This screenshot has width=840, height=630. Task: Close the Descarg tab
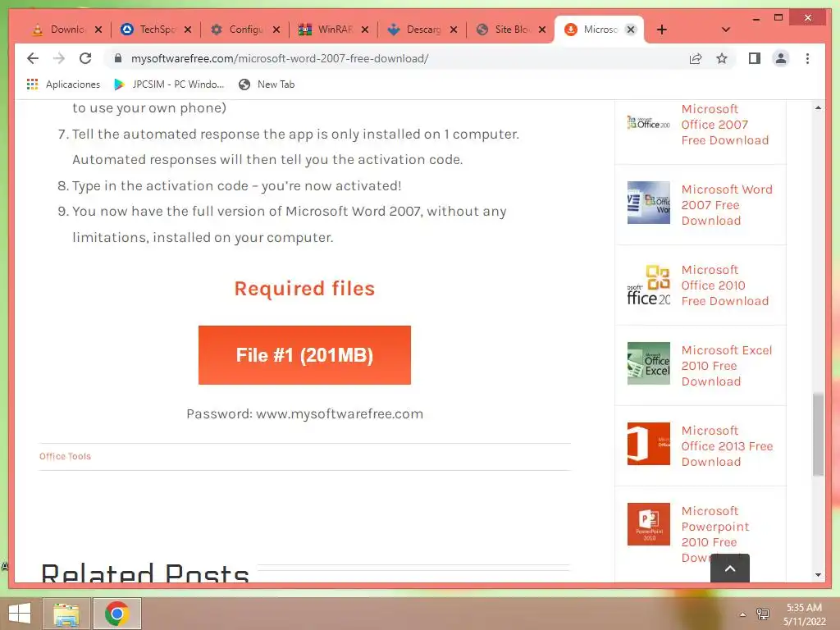coord(454,30)
